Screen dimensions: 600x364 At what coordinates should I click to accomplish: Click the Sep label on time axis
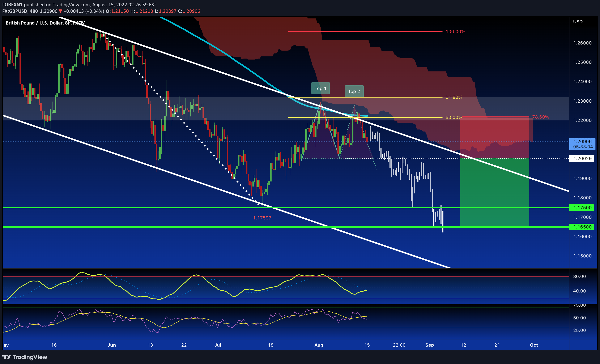tap(430, 345)
